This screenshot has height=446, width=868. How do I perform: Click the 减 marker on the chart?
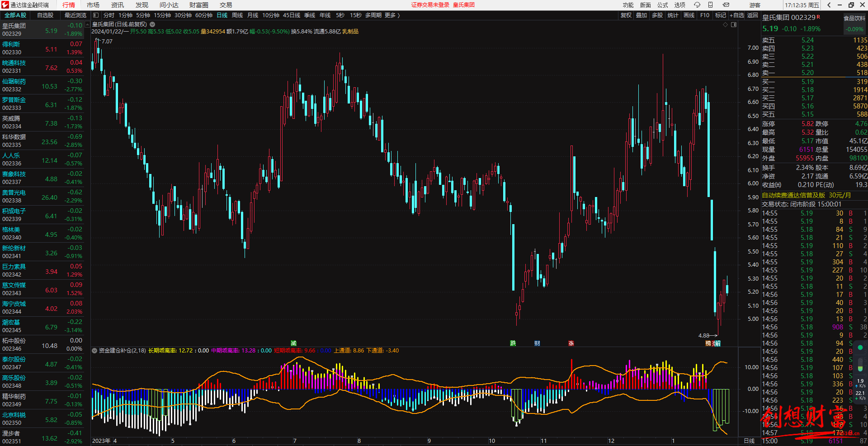(x=293, y=343)
